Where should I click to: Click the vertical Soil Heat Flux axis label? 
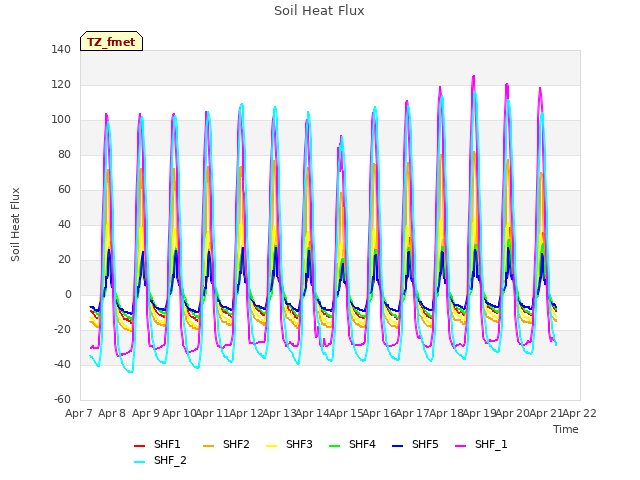pyautogui.click(x=15, y=224)
